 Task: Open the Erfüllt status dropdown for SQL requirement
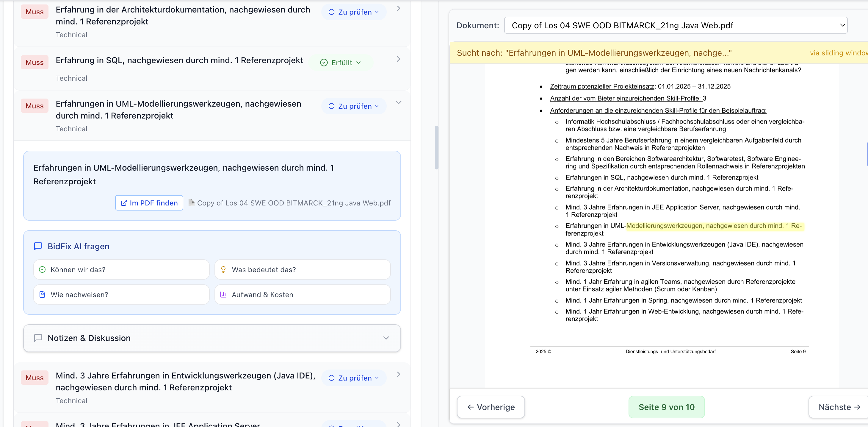point(341,63)
